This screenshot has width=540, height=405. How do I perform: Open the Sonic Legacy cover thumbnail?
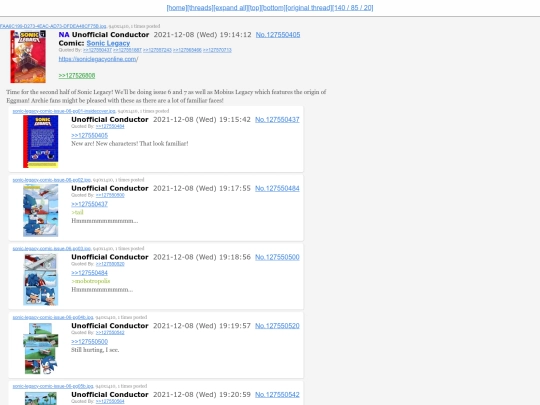[x=28, y=56]
